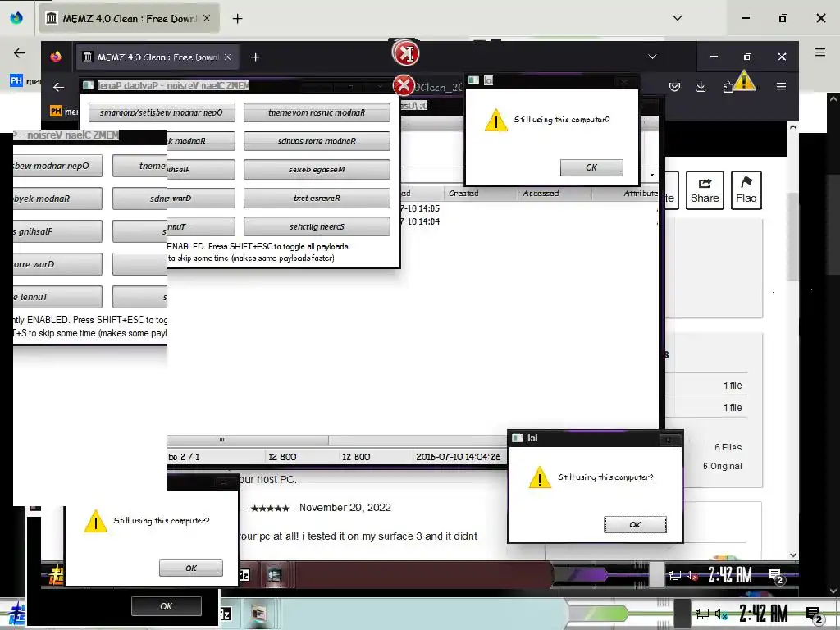Select the inner dark browser MEMZ tab
The width and height of the screenshot is (840, 630).
coord(158,57)
